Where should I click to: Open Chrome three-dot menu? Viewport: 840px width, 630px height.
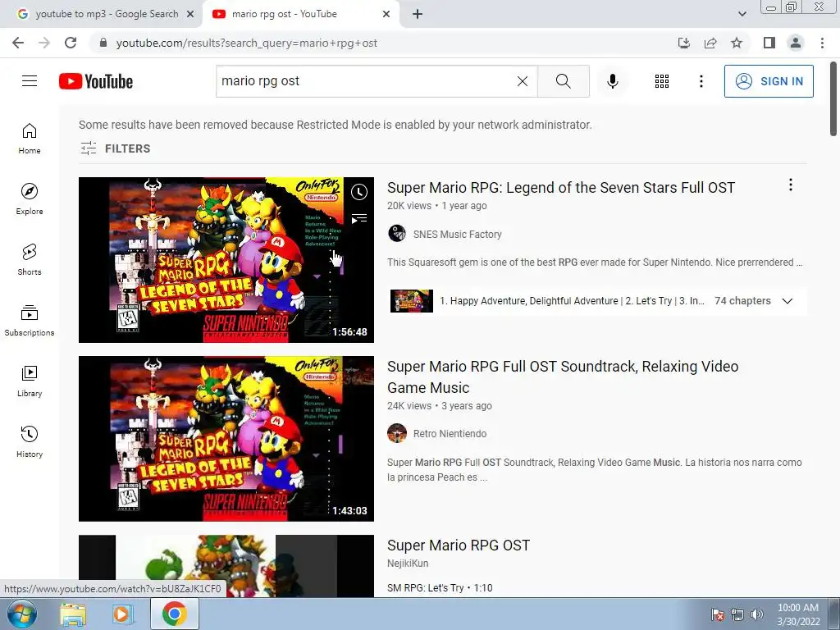click(x=822, y=43)
